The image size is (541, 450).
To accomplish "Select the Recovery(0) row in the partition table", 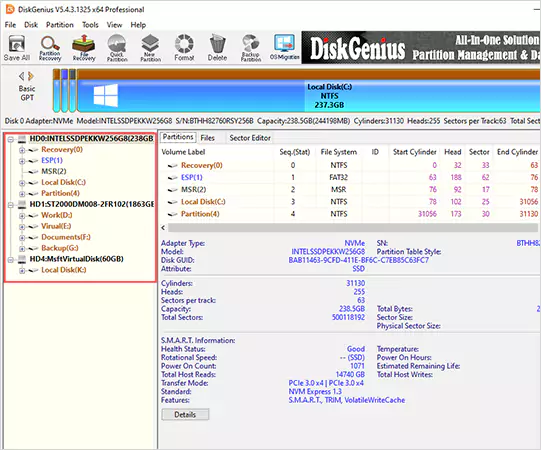I will [x=350, y=165].
